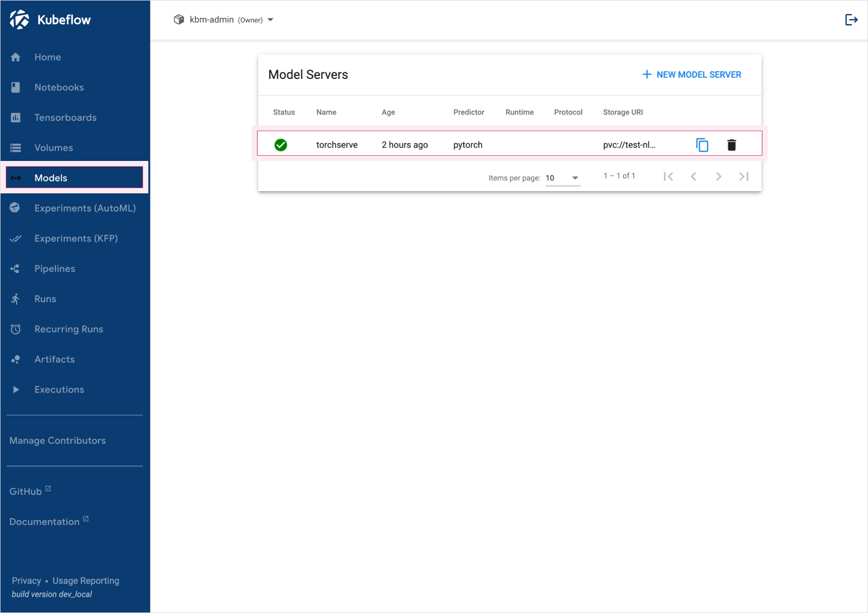Click the Notebooks book icon
Screen dimensions: 868x613
tap(16, 87)
